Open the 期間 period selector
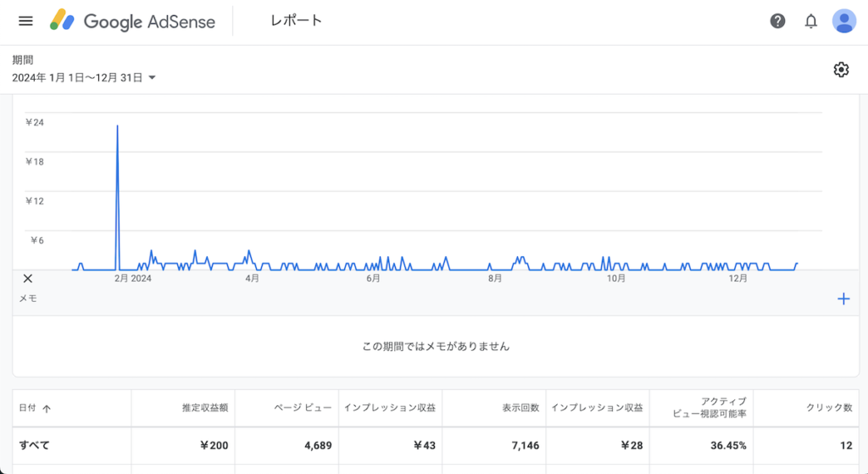 point(84,70)
